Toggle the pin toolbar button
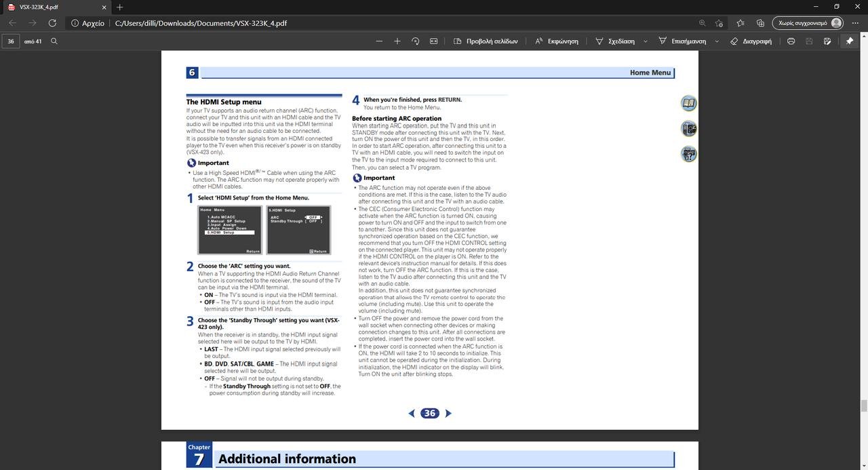The height and width of the screenshot is (470, 868). click(x=849, y=41)
